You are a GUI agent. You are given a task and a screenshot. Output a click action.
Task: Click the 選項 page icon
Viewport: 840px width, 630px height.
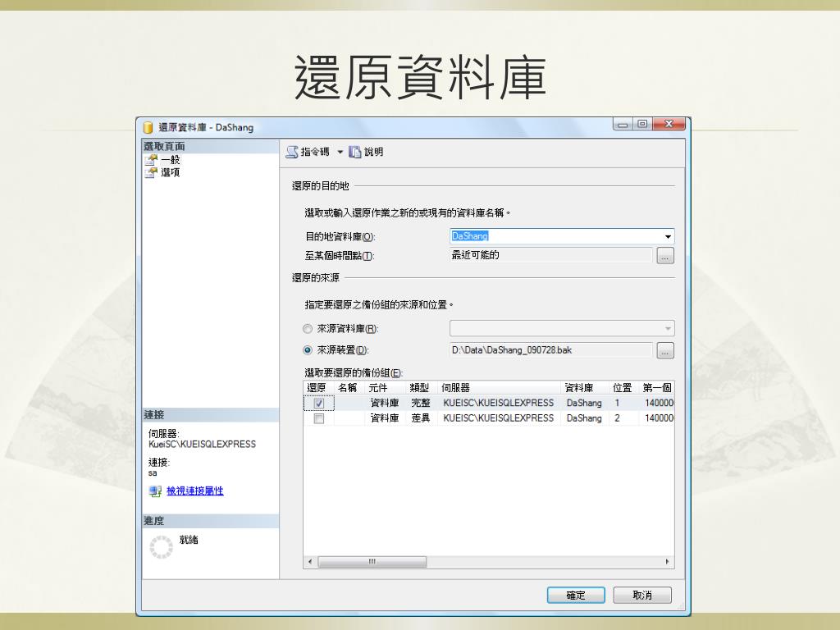[x=152, y=172]
